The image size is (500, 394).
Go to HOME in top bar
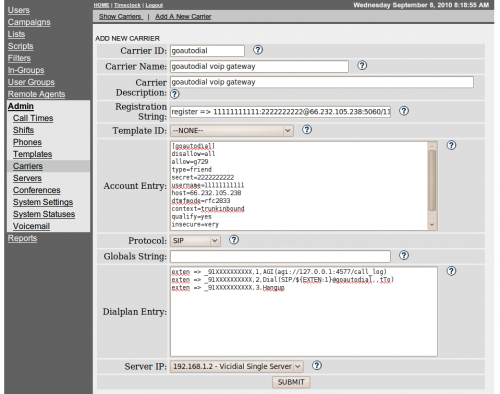[x=101, y=5]
